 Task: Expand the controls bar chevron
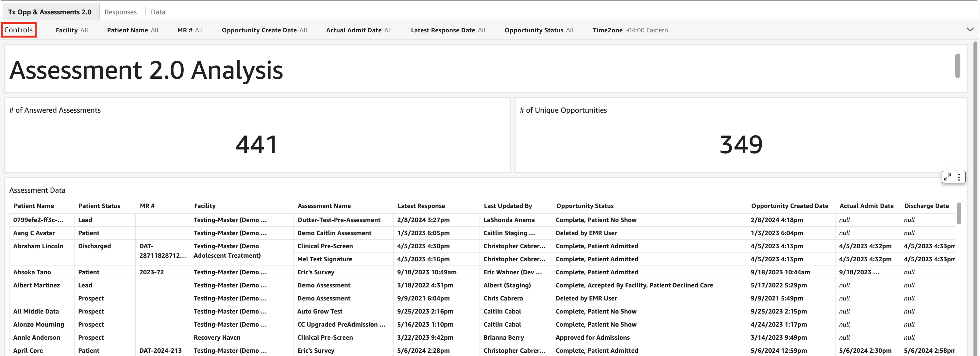tap(970, 30)
